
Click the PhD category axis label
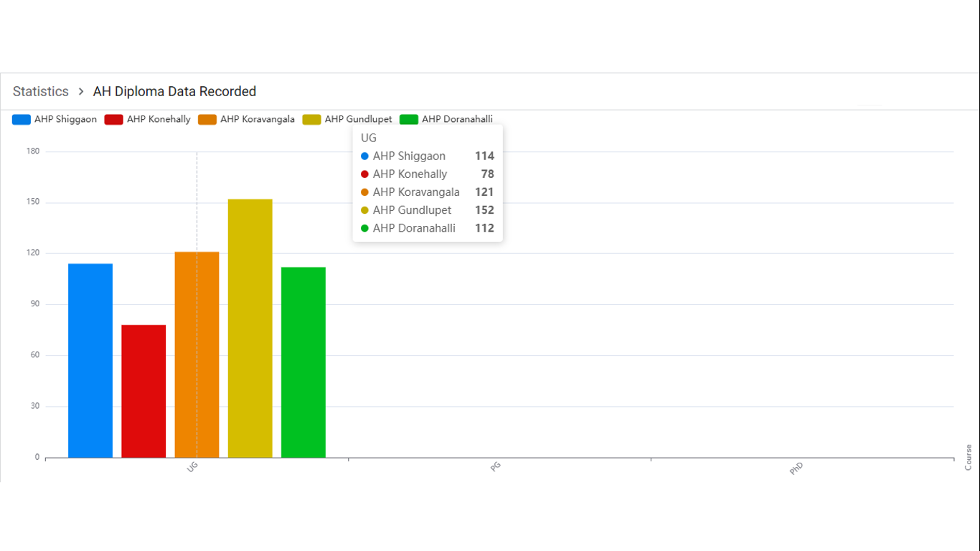[x=796, y=468]
